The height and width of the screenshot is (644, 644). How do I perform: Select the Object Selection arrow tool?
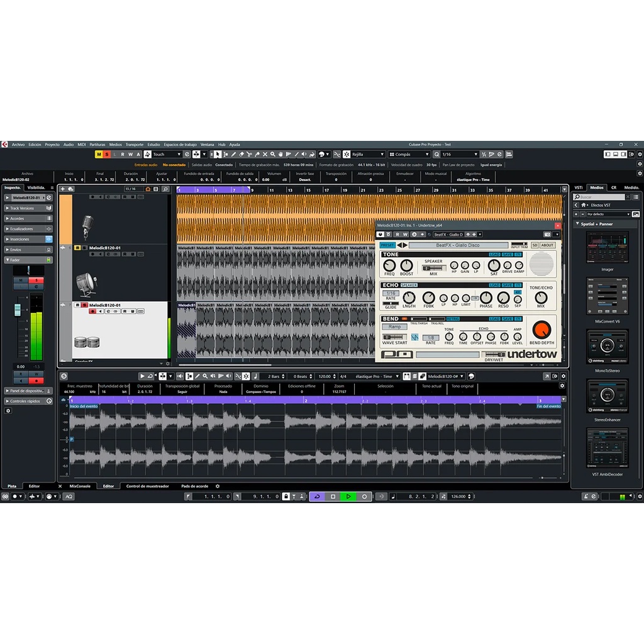[x=218, y=155]
